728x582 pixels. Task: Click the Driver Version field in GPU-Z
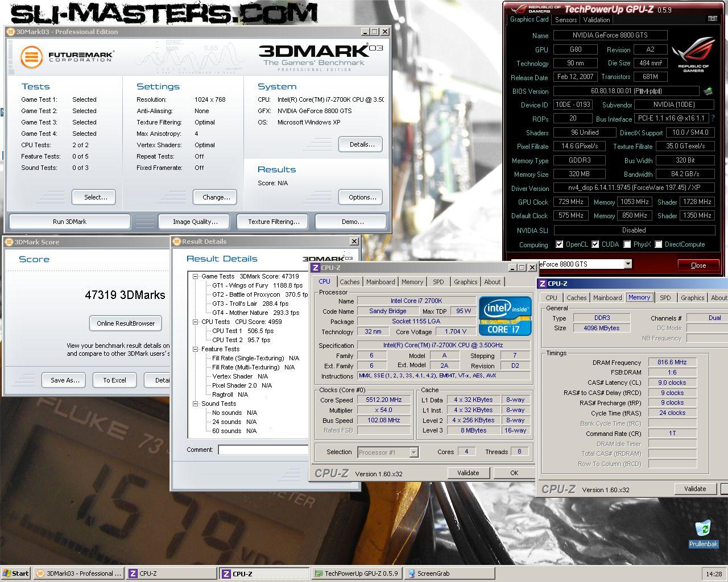pyautogui.click(x=634, y=188)
